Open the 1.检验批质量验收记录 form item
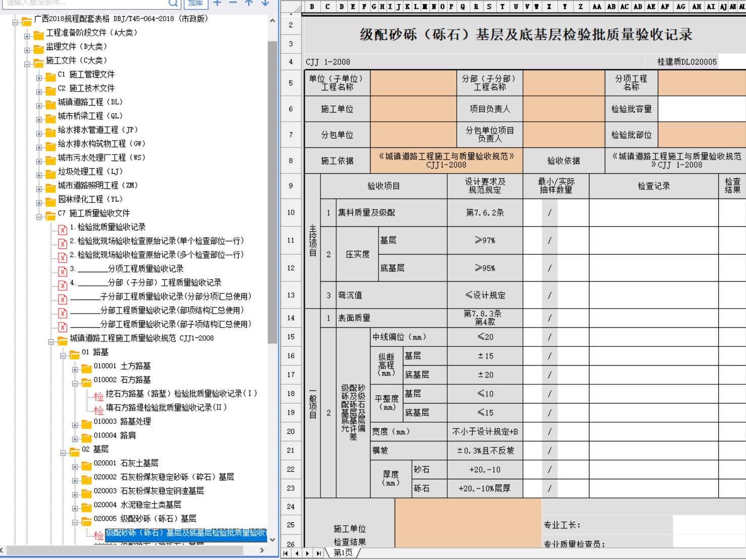 tap(108, 227)
